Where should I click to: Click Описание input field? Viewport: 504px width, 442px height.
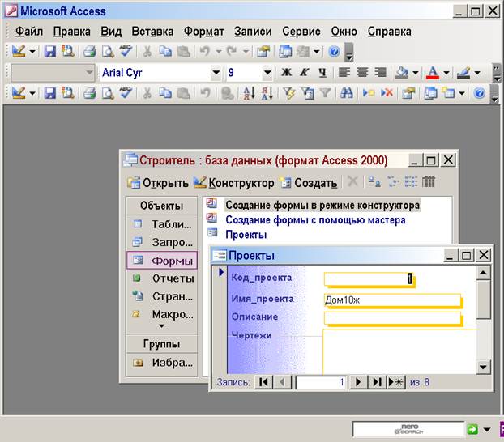392,317
